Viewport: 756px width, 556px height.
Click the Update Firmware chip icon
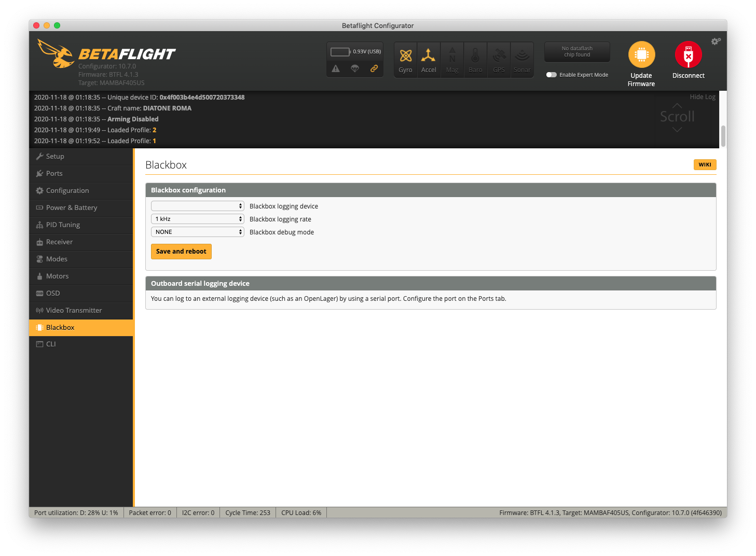coord(641,54)
